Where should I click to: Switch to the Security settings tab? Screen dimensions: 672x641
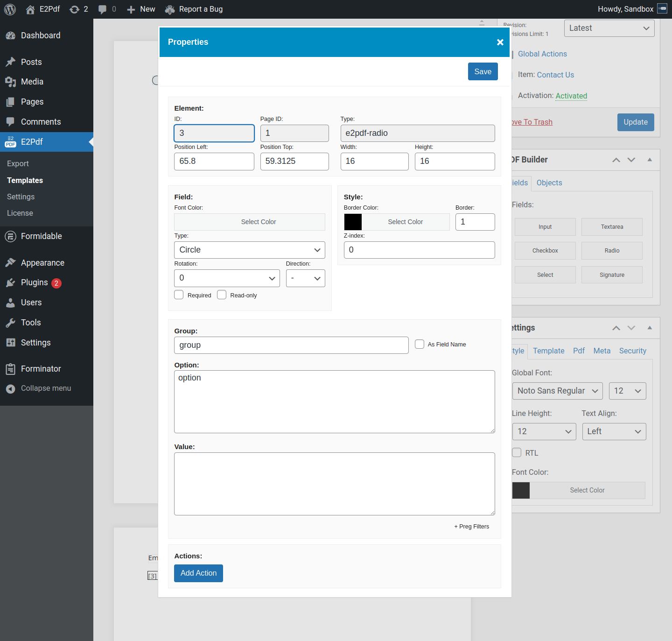click(632, 351)
